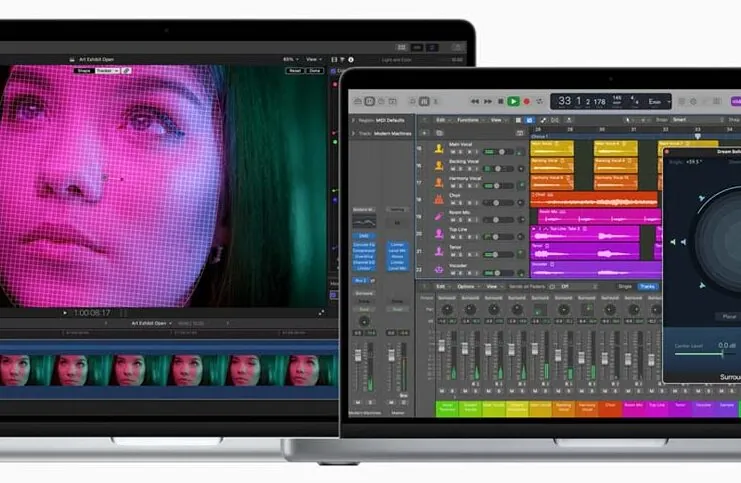Click the Main Vocal track instrument icon
741x483 pixels.
tap(439, 148)
